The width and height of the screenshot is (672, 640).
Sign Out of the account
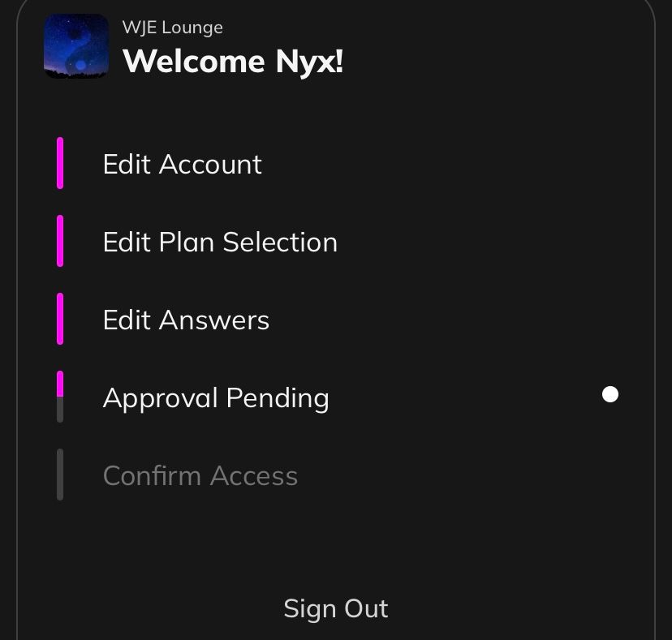click(336, 608)
